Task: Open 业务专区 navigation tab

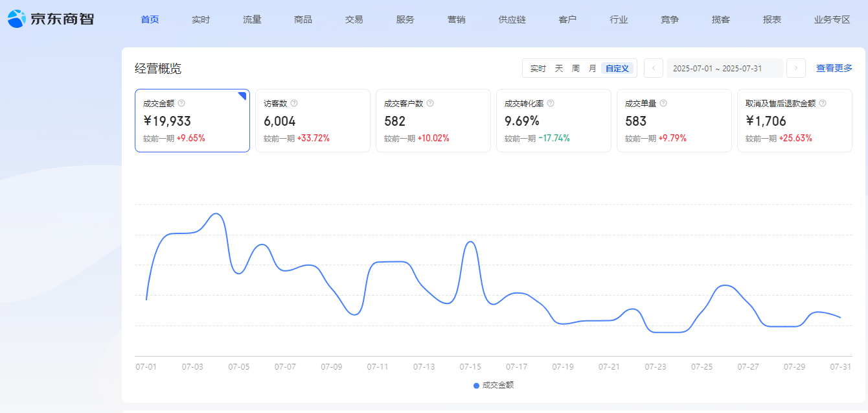Action: pyautogui.click(x=832, y=19)
